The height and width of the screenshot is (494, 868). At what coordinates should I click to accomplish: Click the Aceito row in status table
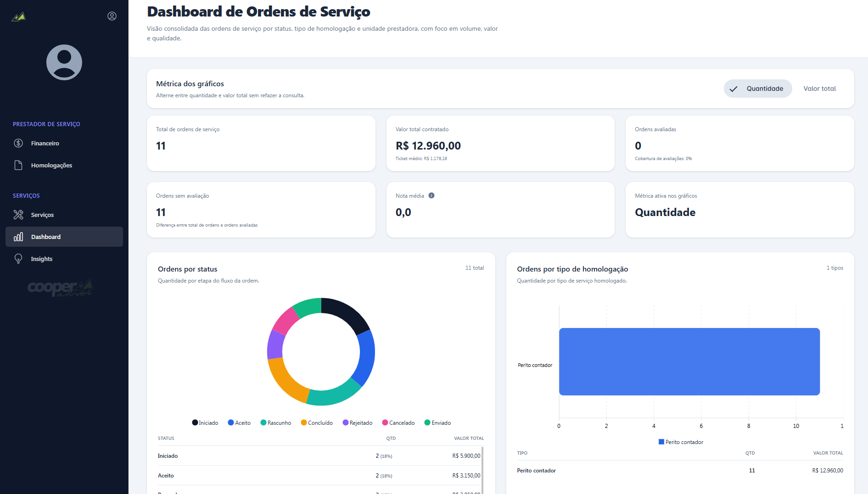point(319,476)
